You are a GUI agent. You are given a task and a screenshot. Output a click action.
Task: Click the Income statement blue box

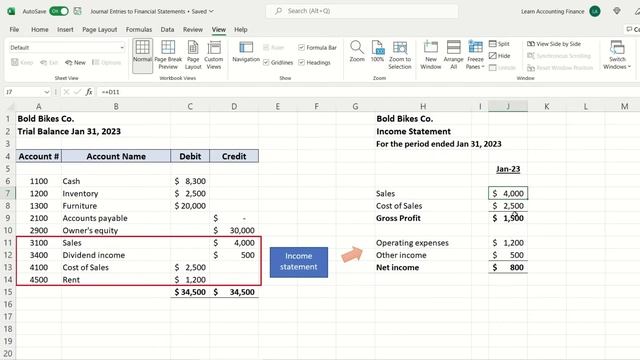[299, 262]
